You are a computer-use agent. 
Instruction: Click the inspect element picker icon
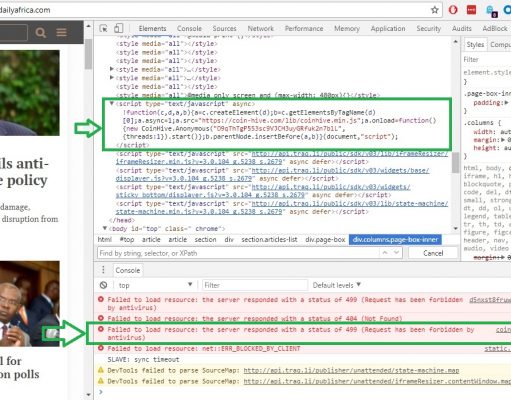[103, 29]
